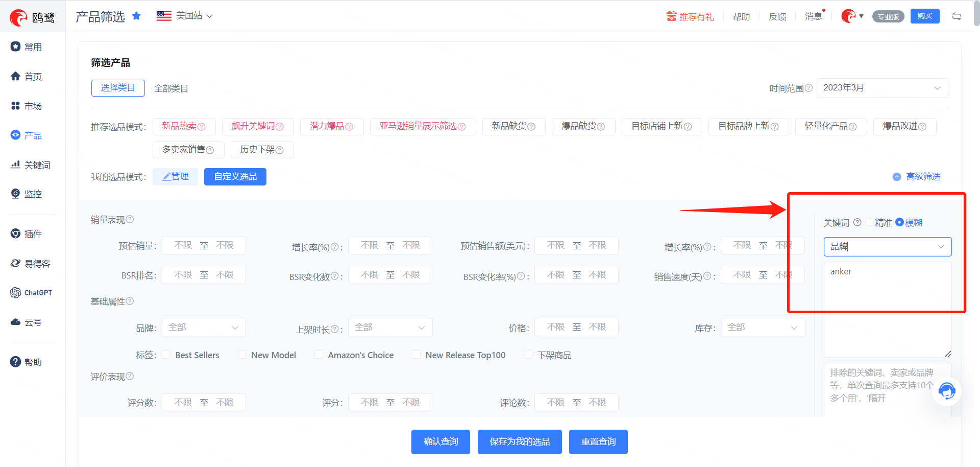The height and width of the screenshot is (467, 980).
Task: Click the 自定义选品 button
Action: (235, 177)
